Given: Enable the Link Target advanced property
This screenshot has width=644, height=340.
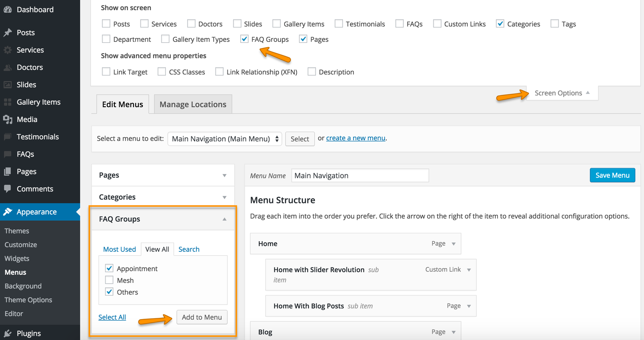Looking at the screenshot, I should 106,72.
